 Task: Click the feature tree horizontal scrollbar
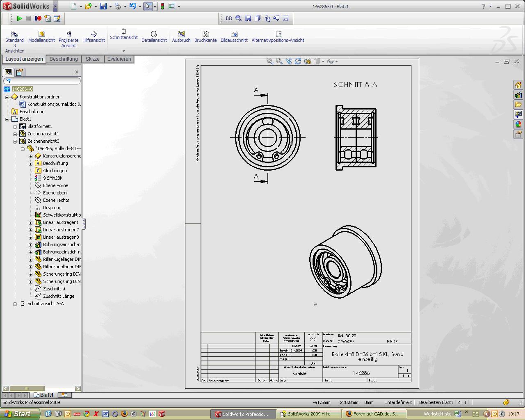pyautogui.click(x=27, y=388)
